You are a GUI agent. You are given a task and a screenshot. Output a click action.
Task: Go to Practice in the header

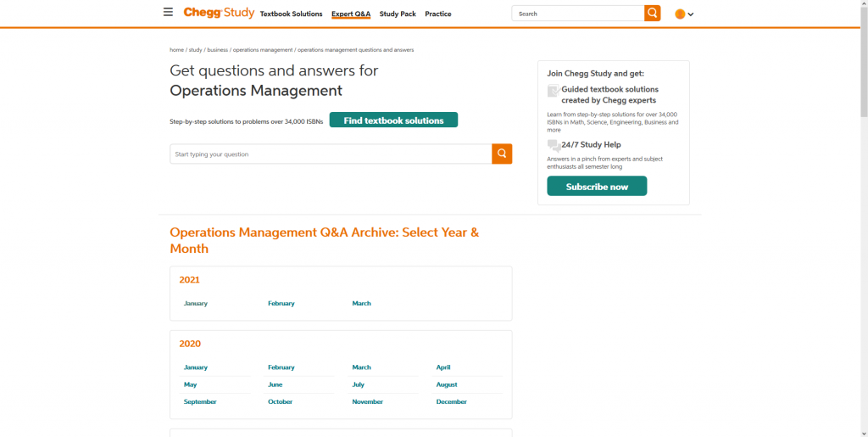(x=438, y=14)
